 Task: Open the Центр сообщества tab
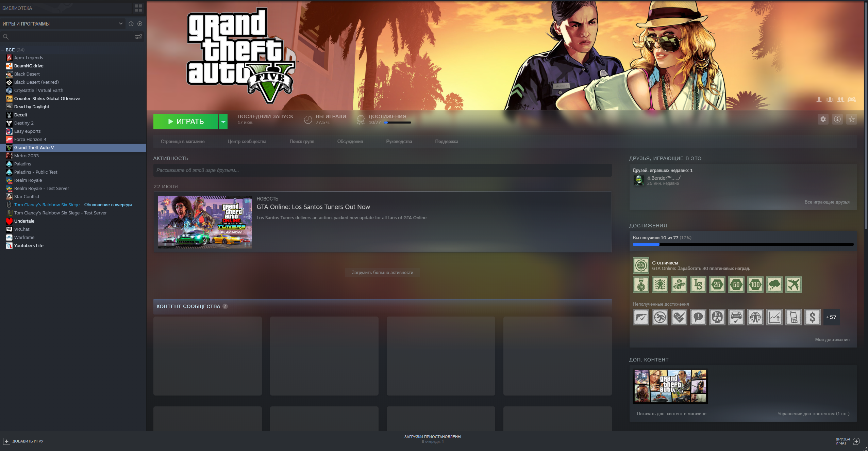247,141
